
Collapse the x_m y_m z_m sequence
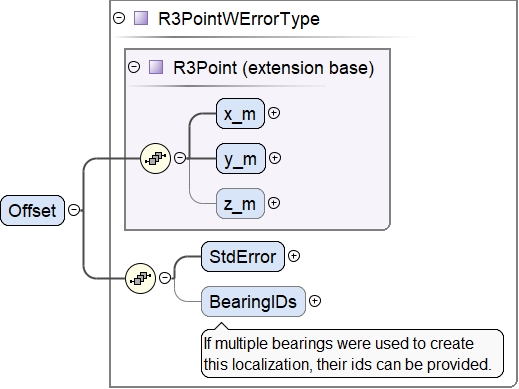pyautogui.click(x=180, y=158)
